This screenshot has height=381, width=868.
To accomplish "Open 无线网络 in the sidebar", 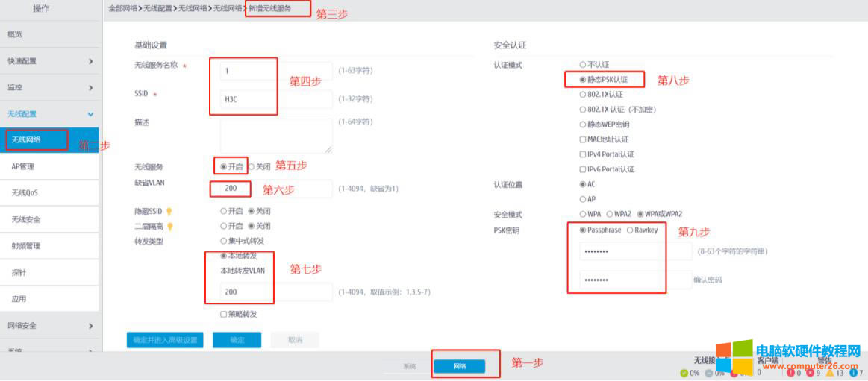I will click(x=49, y=140).
